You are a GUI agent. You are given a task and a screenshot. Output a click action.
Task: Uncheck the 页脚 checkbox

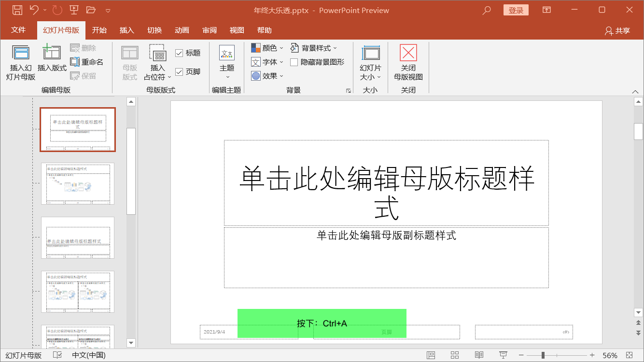coord(179,72)
